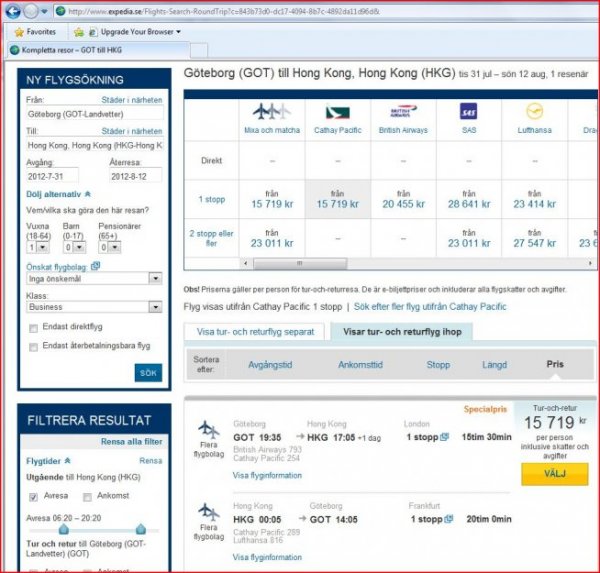Click the SÖK search button
Viewport: 600px width, 573px height.
(x=148, y=373)
